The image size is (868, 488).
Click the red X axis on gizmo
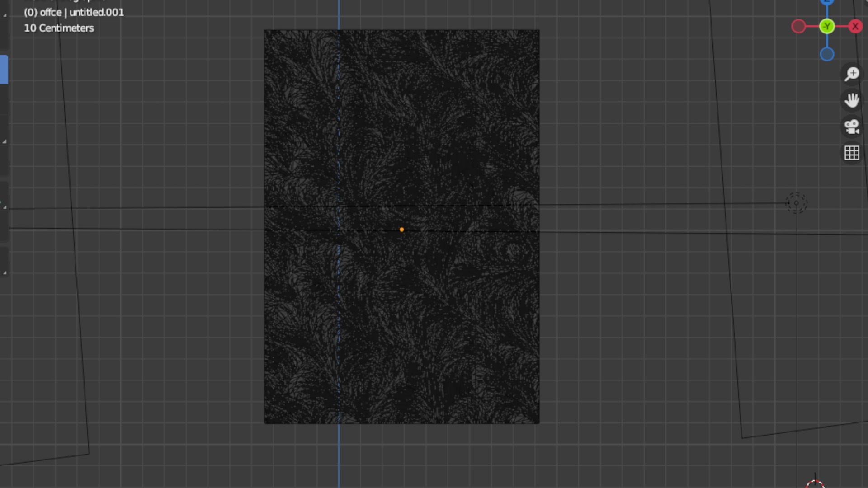[855, 27]
